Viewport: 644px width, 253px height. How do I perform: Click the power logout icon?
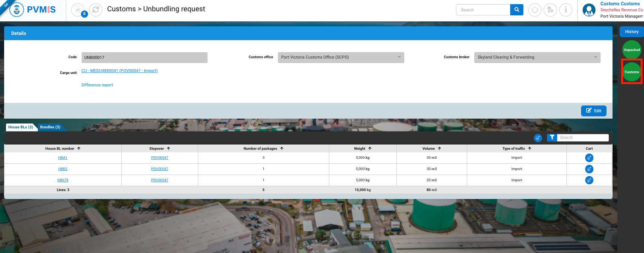click(x=535, y=10)
